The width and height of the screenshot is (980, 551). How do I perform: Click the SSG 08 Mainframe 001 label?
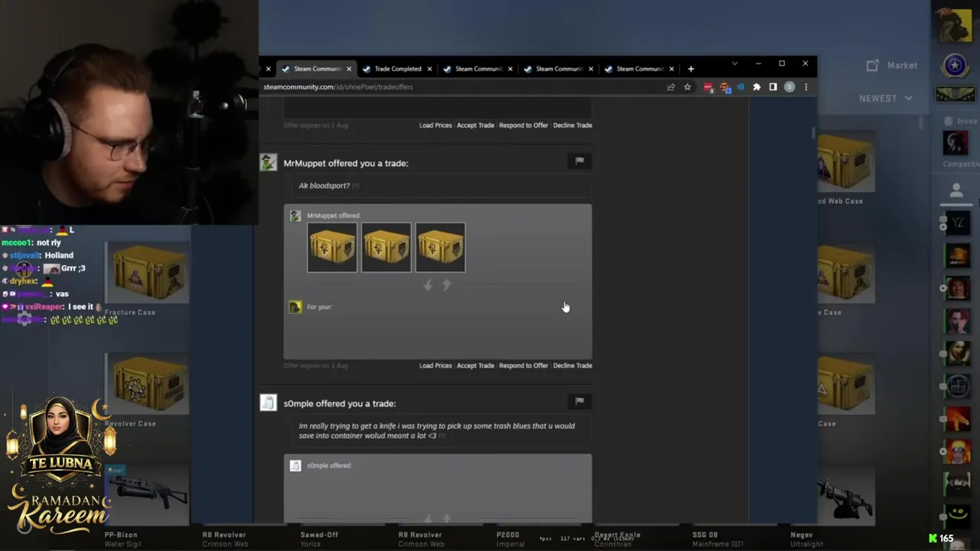(717, 540)
